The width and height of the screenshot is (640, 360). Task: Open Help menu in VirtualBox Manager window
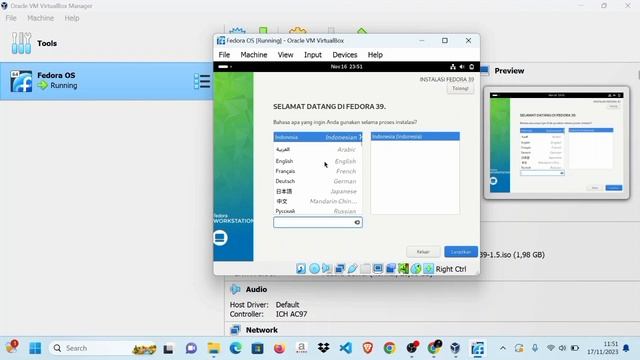tap(72, 18)
